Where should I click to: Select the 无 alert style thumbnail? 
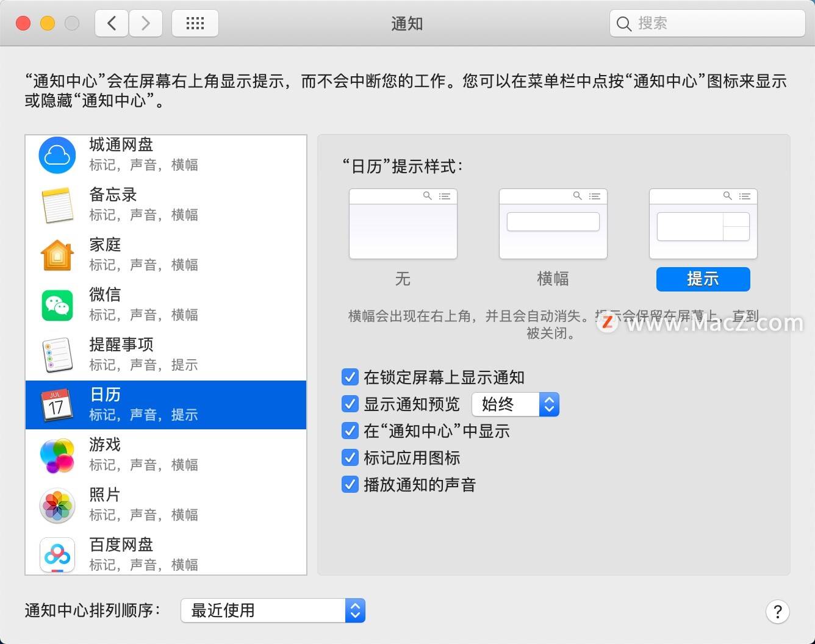click(403, 224)
